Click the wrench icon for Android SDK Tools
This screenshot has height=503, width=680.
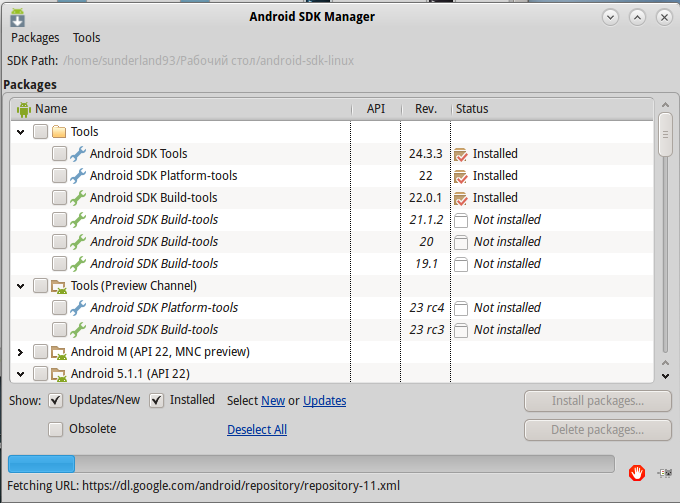pyautogui.click(x=78, y=154)
